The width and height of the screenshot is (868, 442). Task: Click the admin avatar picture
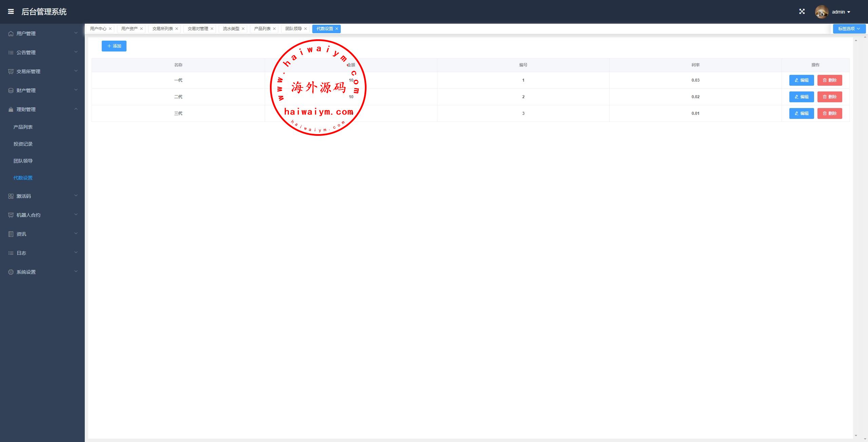[x=822, y=12]
